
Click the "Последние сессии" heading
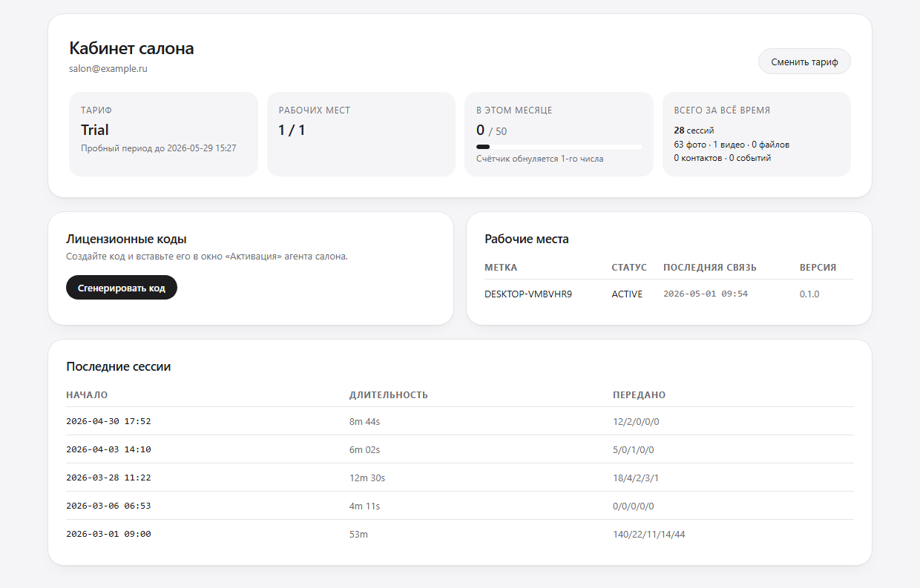coord(119,366)
